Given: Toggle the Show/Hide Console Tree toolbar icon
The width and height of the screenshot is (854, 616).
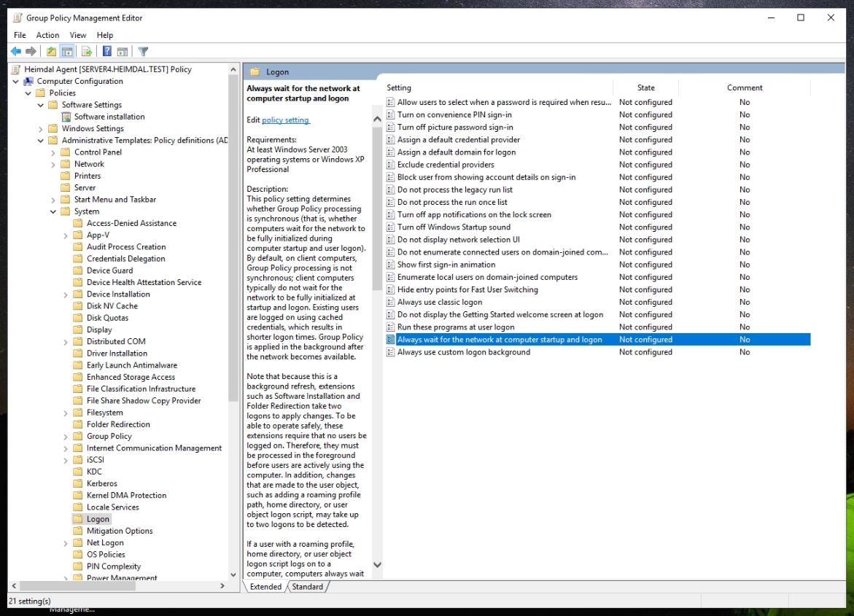Looking at the screenshot, I should (67, 51).
